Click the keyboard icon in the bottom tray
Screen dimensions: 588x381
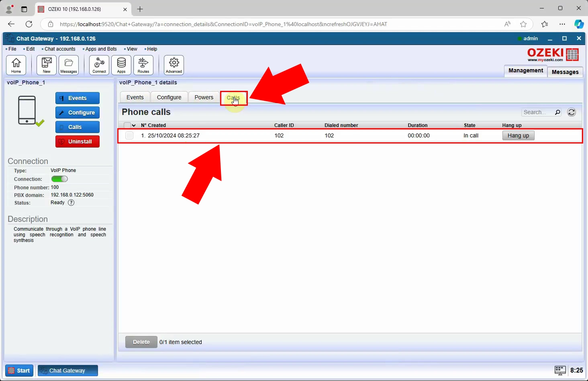[x=560, y=370]
